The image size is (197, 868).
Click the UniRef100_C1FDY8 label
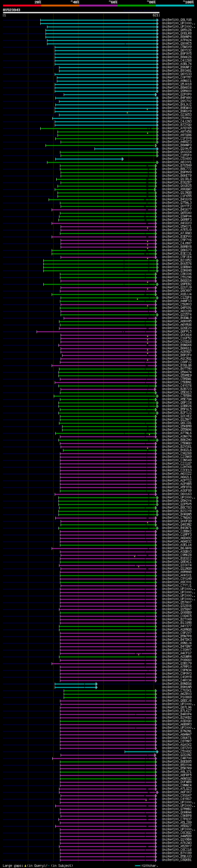click(x=176, y=139)
